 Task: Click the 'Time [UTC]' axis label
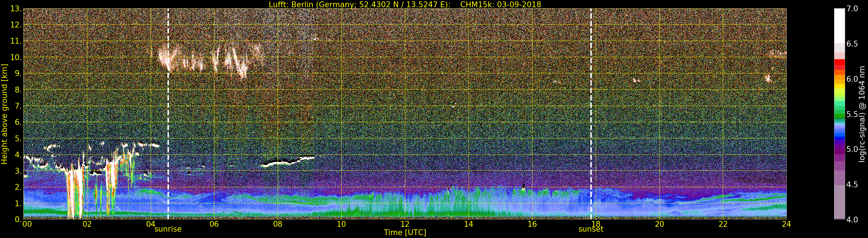tap(405, 233)
